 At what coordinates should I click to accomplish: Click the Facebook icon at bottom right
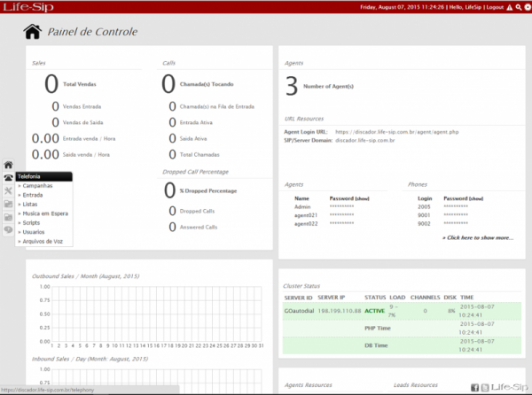[474, 388]
